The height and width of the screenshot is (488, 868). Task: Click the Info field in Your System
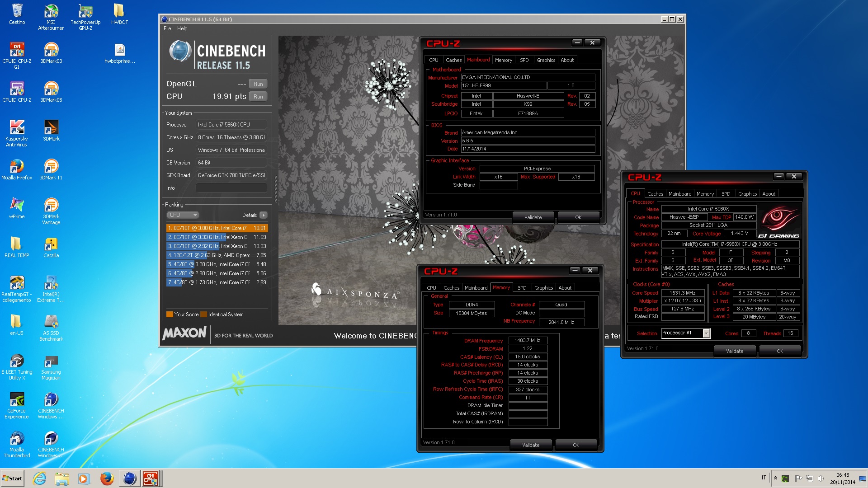[x=231, y=188]
